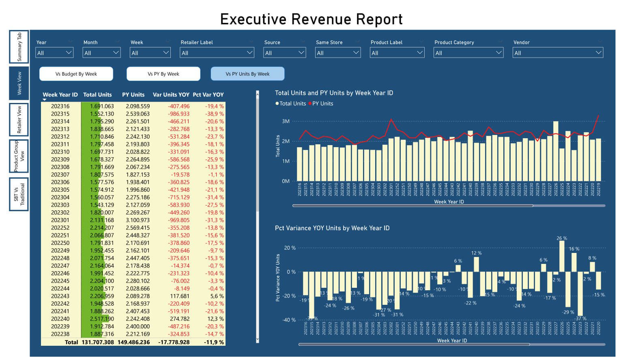Click the Total Units chart horizontal scrollbar
This screenshot has width=623, height=364.
click(412, 206)
